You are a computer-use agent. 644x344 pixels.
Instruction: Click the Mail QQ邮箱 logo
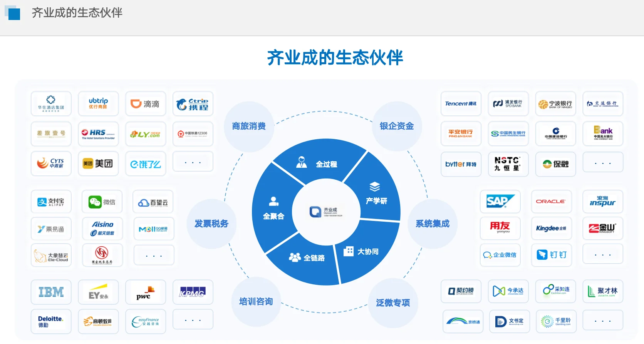tap(154, 229)
